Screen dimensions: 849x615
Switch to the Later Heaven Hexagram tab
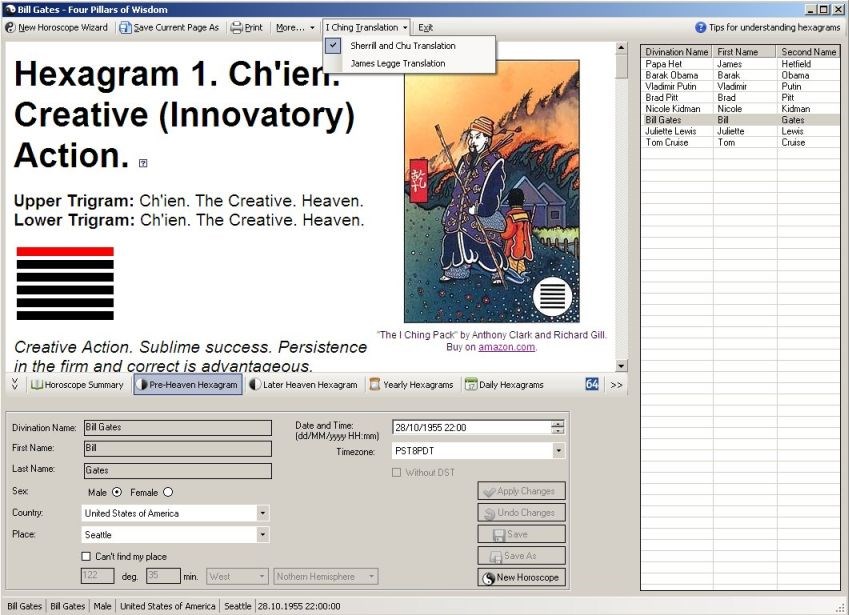pyautogui.click(x=304, y=384)
